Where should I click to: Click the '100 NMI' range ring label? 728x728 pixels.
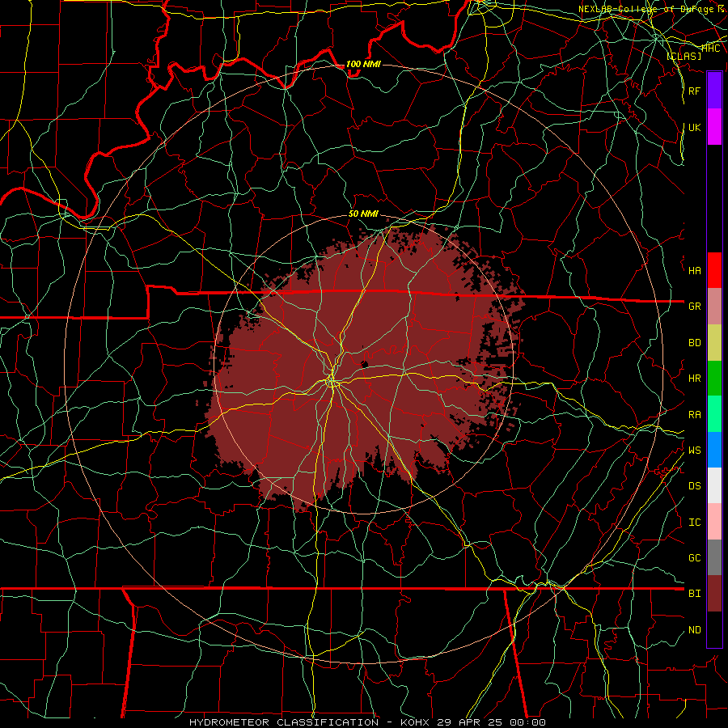point(363,64)
